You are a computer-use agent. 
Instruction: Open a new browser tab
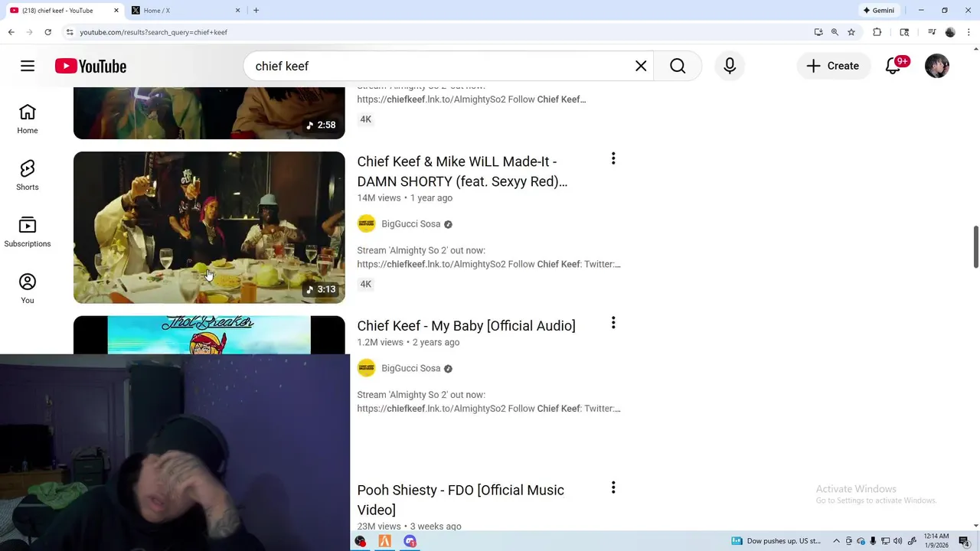pyautogui.click(x=256, y=10)
